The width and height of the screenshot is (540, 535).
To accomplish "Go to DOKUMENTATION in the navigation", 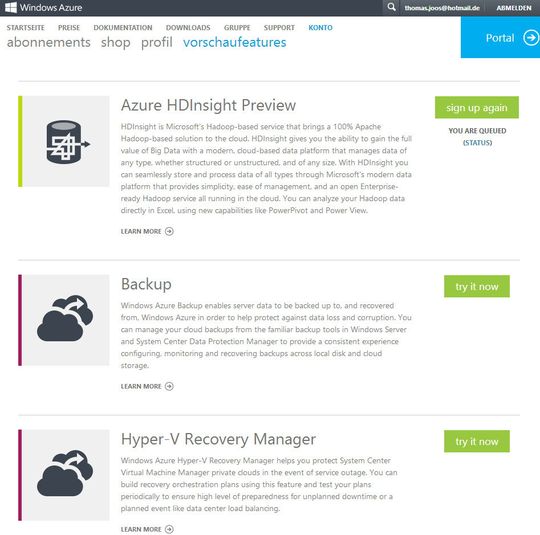I will point(123,28).
